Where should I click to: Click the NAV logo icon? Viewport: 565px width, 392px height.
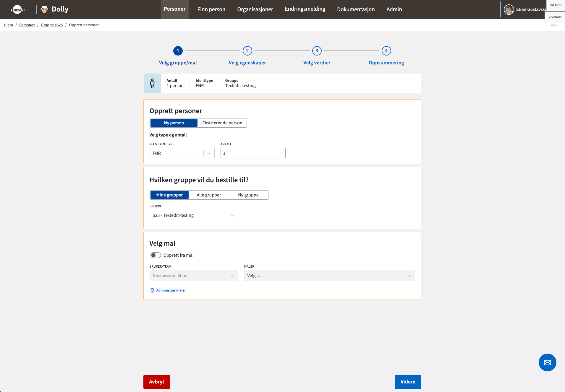(x=17, y=9)
